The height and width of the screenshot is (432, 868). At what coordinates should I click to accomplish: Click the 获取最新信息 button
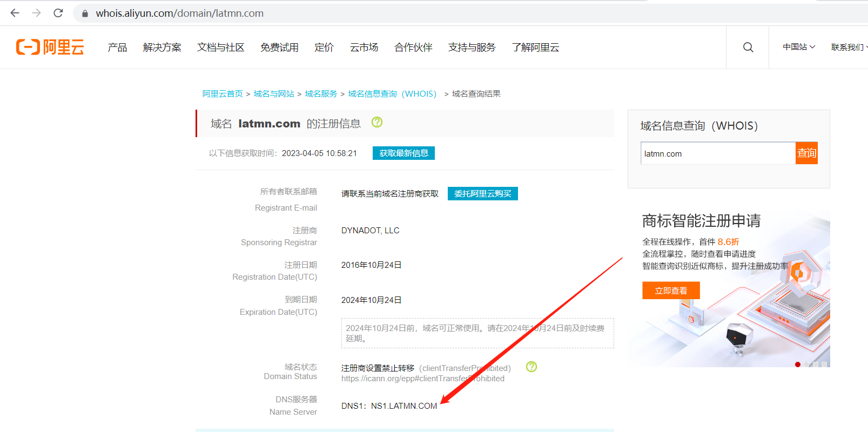point(403,153)
